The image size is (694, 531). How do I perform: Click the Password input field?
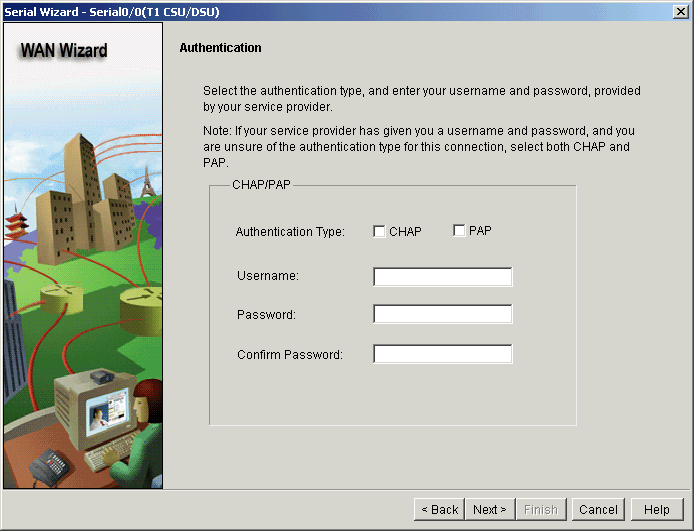[443, 314]
